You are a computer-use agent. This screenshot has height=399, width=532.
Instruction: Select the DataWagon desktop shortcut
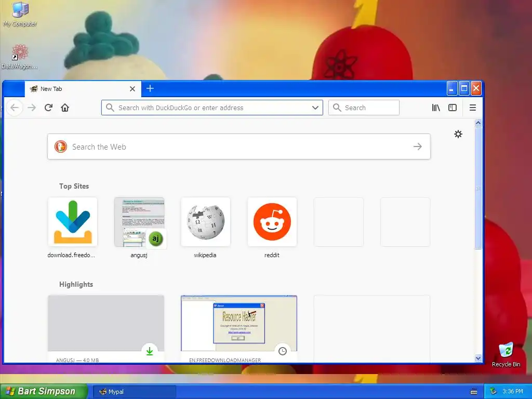click(x=20, y=57)
